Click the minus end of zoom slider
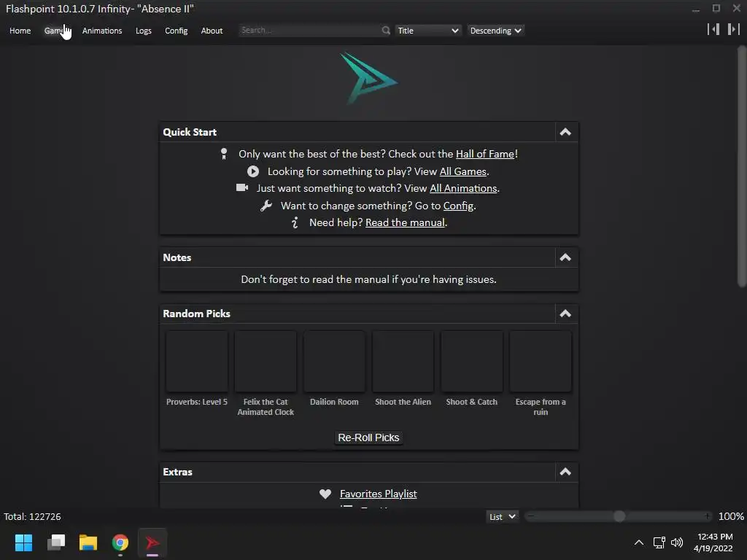Screen dimensions: 747x560 tap(530, 516)
